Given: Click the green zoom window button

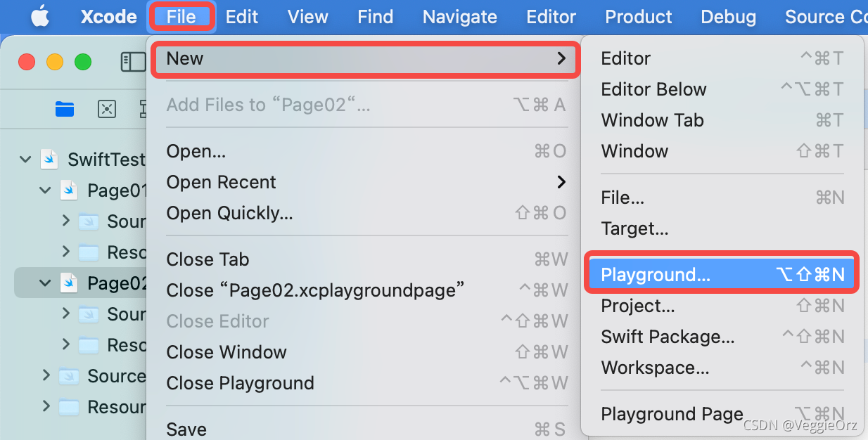Looking at the screenshot, I should click(83, 62).
